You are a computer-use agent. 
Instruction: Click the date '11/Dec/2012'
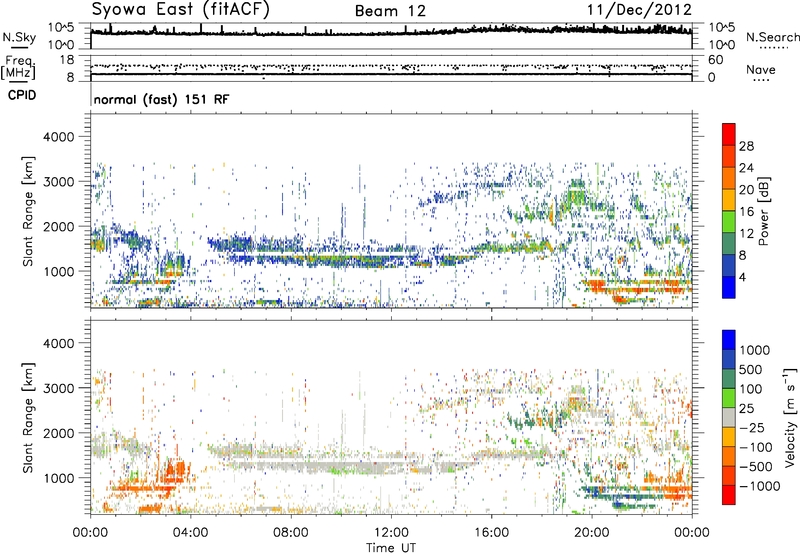pos(639,10)
